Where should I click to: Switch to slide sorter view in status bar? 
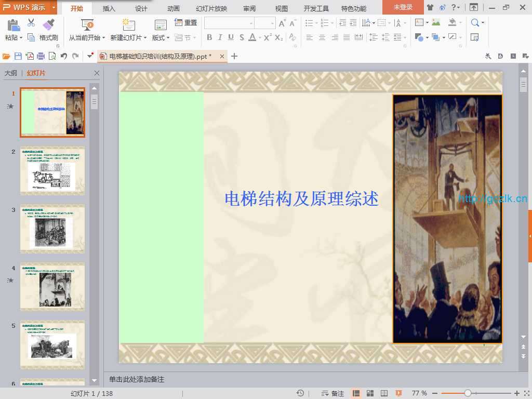pyautogui.click(x=370, y=393)
